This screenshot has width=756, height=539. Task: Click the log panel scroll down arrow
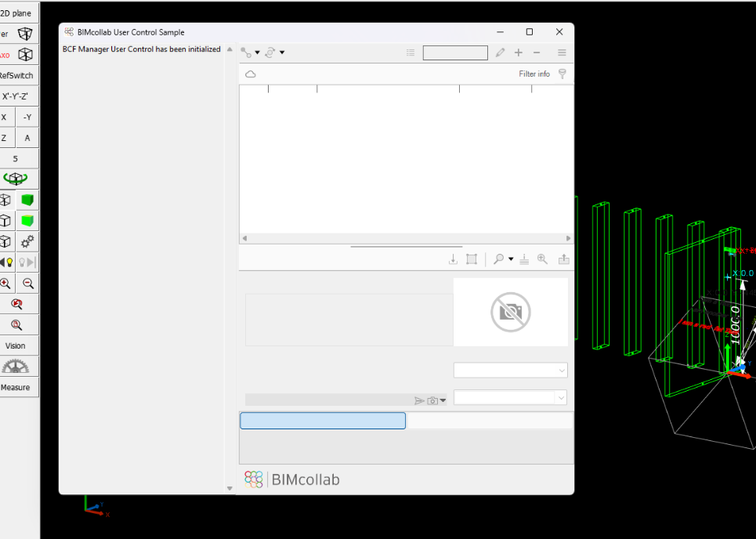click(x=230, y=488)
